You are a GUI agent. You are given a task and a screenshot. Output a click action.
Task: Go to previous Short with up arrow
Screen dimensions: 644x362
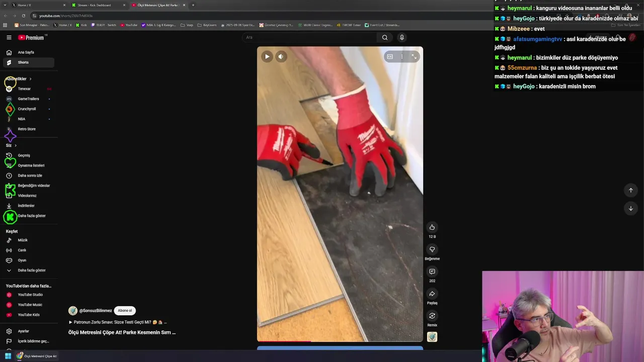click(630, 190)
